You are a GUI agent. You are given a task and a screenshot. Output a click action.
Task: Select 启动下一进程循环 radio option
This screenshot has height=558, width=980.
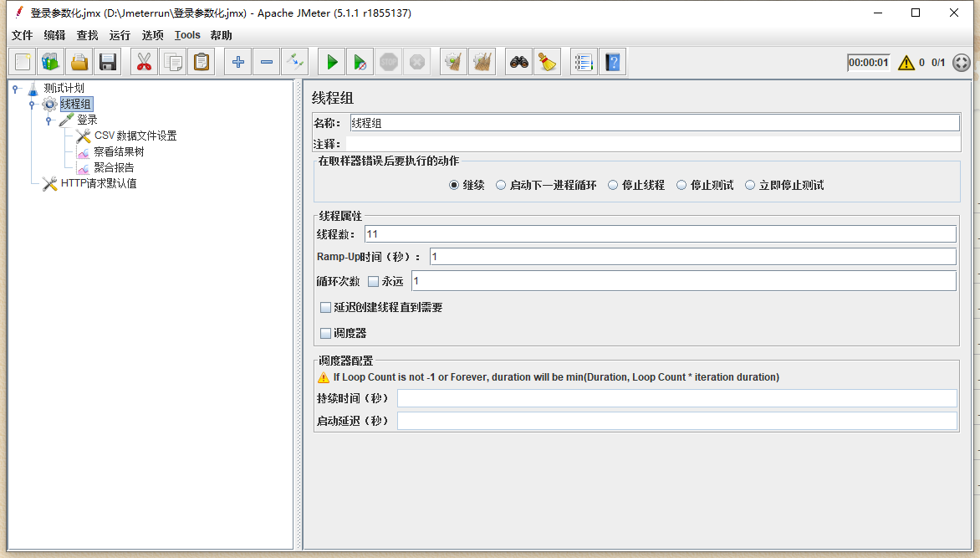click(501, 185)
